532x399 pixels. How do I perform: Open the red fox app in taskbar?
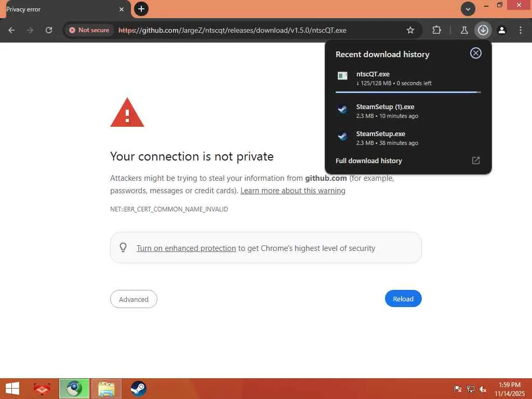pyautogui.click(x=42, y=389)
